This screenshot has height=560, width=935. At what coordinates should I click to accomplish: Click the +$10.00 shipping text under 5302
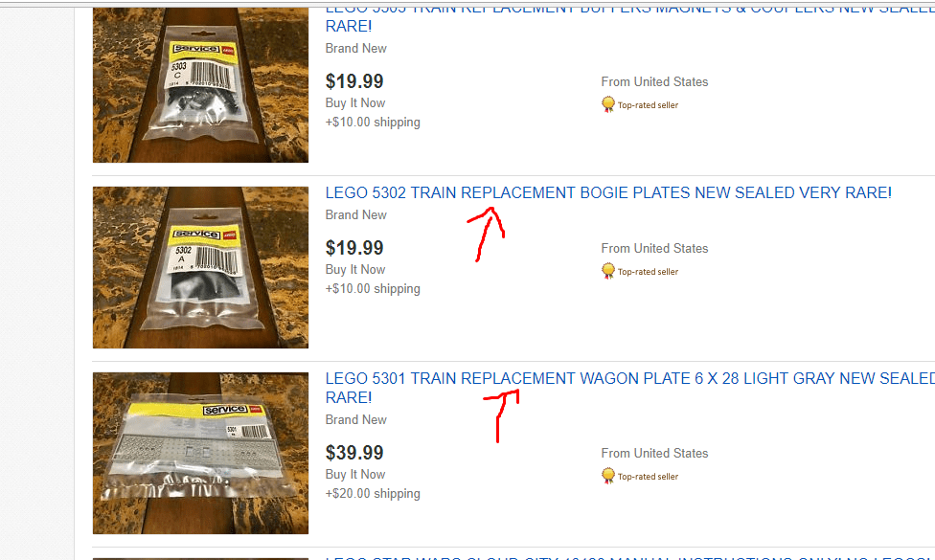tap(373, 289)
